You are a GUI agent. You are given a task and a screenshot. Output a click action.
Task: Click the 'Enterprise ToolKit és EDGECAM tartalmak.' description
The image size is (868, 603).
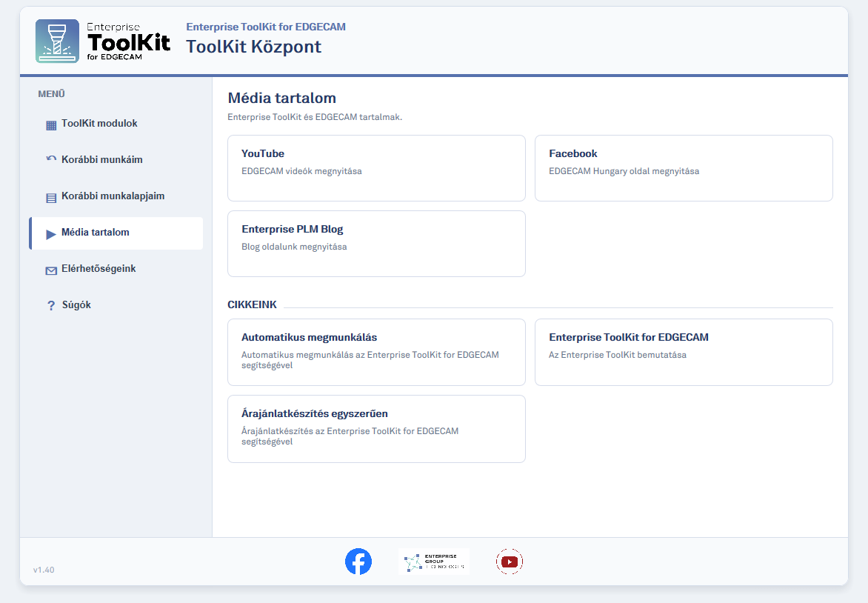coord(315,117)
